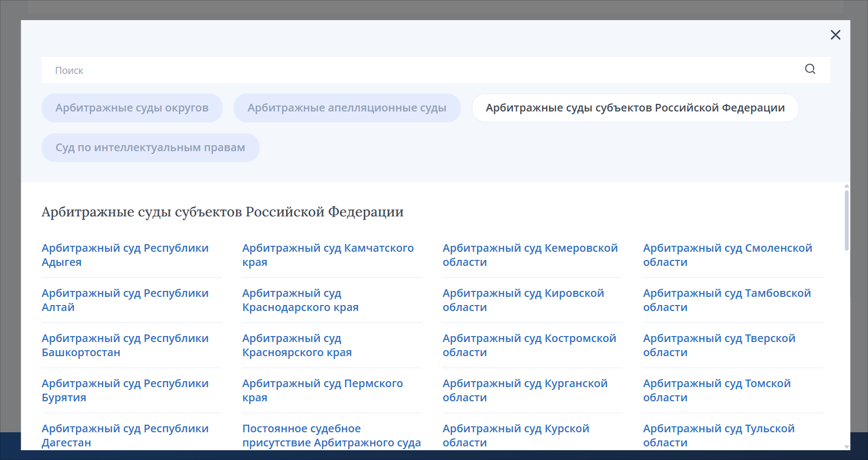Choose Арбитражный суд Пермского края

click(x=322, y=390)
